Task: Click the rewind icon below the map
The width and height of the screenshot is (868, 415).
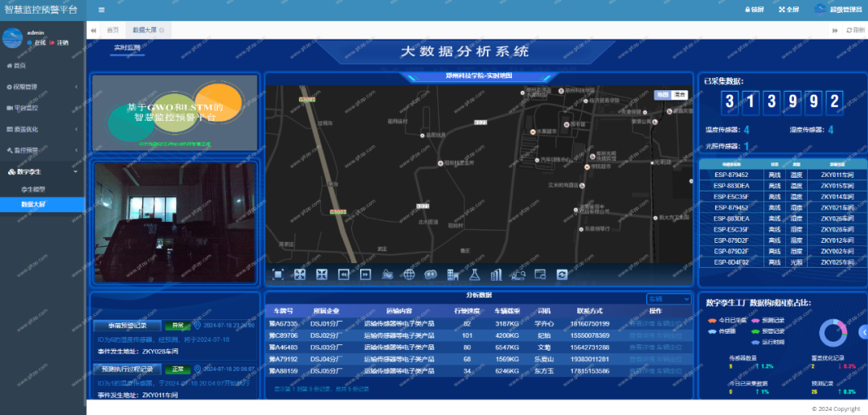Action: pos(344,274)
